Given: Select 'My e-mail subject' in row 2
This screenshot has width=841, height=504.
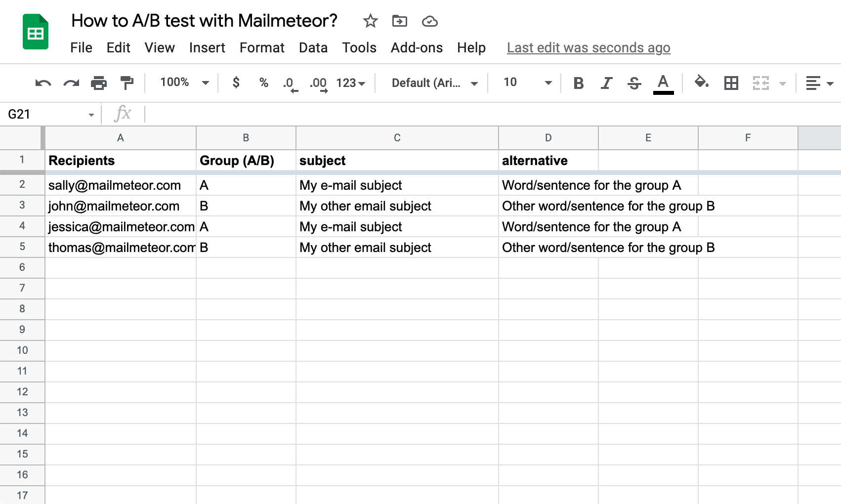Looking at the screenshot, I should [x=397, y=185].
